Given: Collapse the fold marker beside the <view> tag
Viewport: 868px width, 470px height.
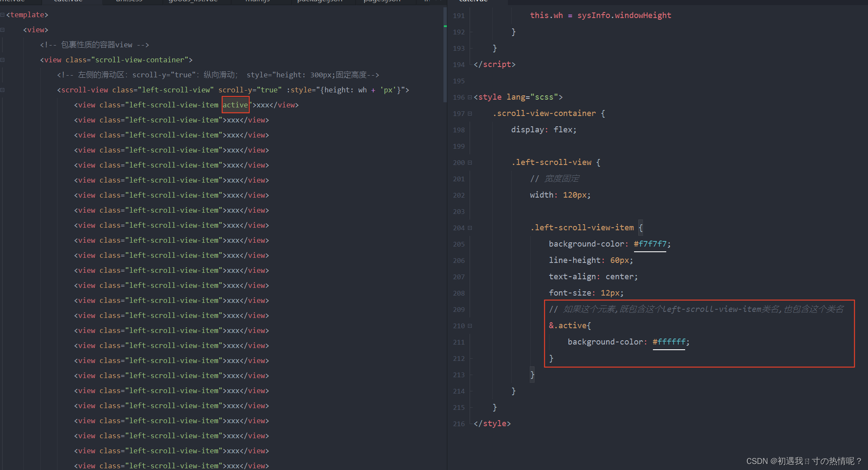Looking at the screenshot, I should click(x=3, y=30).
